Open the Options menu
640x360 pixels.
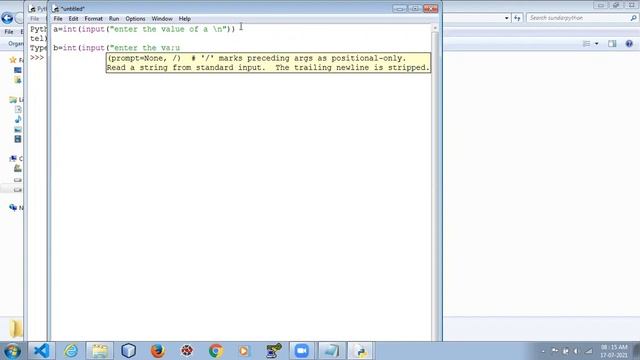[x=135, y=19]
